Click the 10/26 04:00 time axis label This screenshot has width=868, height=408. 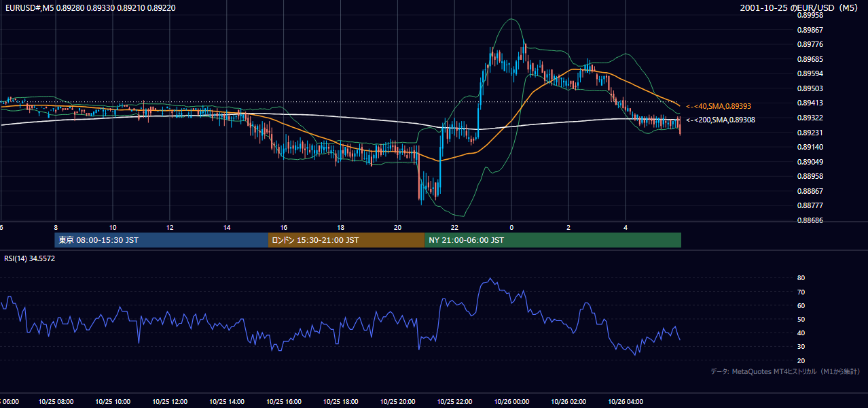click(626, 401)
